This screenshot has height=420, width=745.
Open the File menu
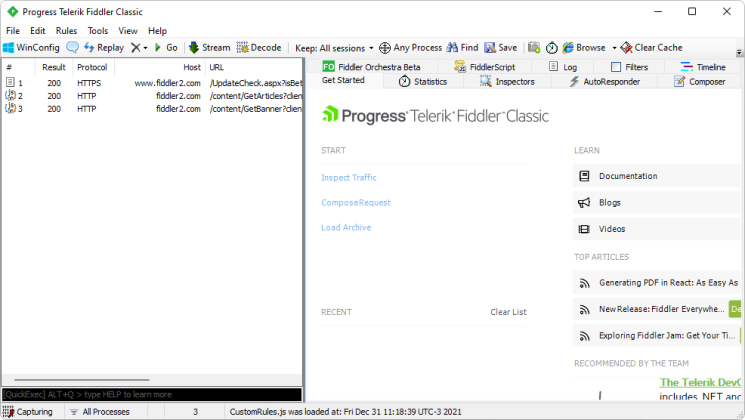[13, 30]
